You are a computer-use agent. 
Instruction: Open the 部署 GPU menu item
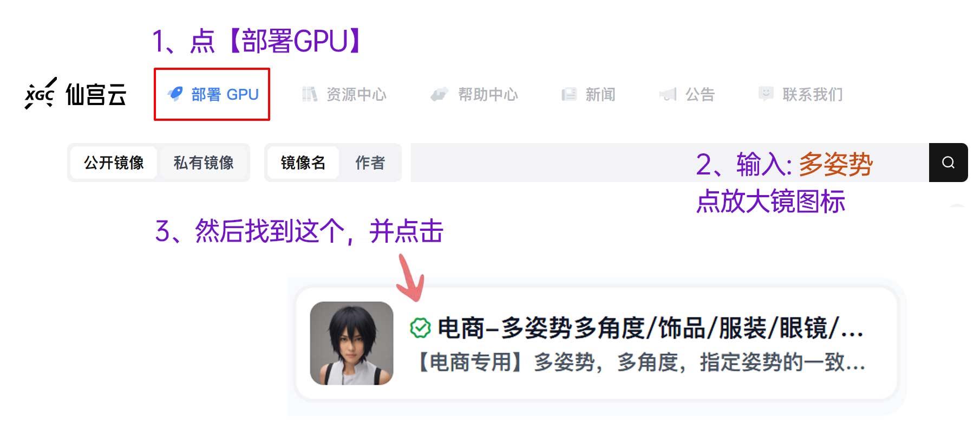point(213,94)
